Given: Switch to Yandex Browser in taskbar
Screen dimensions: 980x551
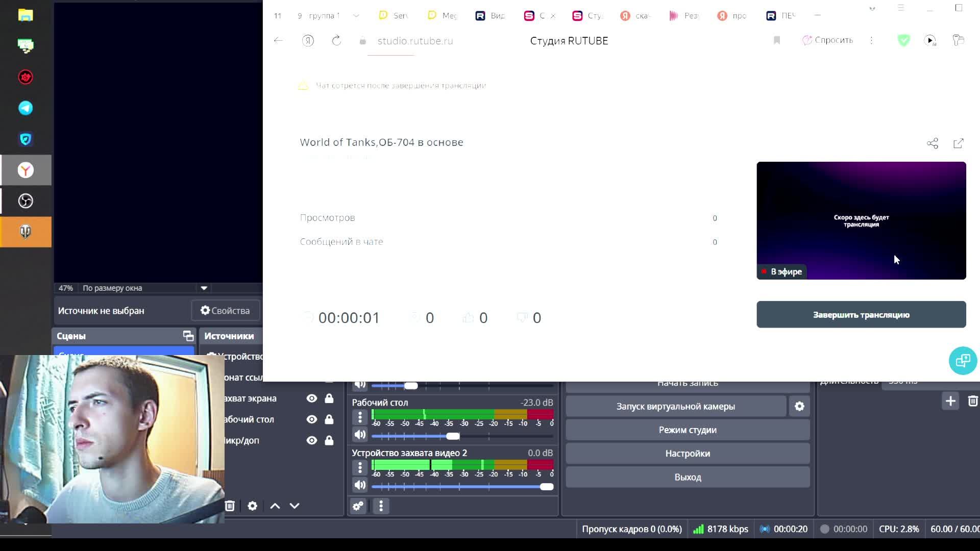Looking at the screenshot, I should pyautogui.click(x=26, y=170).
